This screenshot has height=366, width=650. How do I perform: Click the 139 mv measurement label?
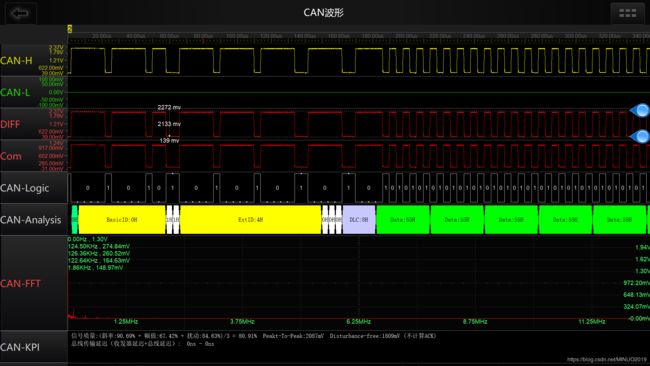(170, 141)
